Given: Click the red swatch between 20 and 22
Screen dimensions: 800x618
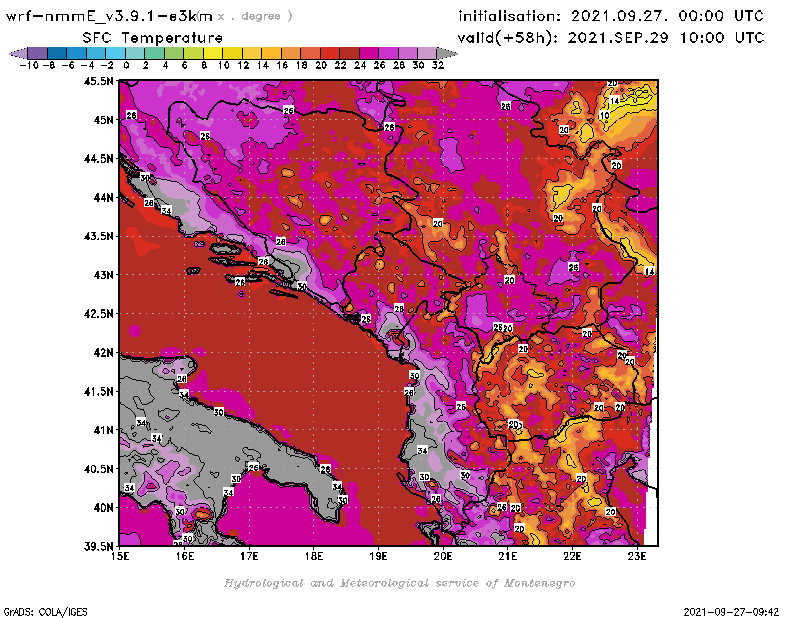Looking at the screenshot, I should [x=330, y=54].
